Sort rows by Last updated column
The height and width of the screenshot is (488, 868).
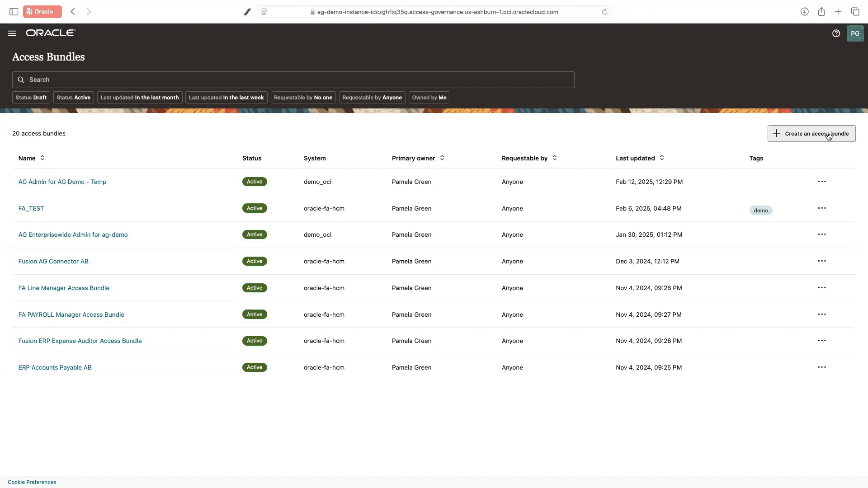click(x=640, y=158)
